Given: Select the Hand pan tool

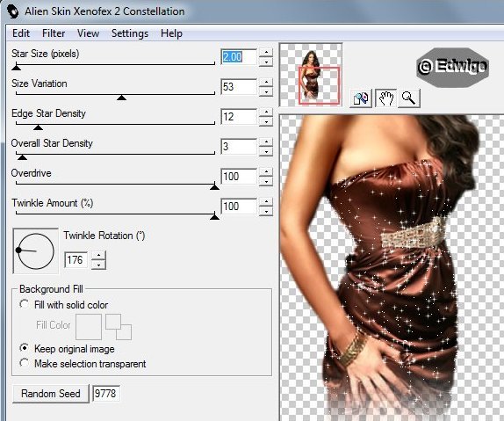Looking at the screenshot, I should (x=385, y=98).
